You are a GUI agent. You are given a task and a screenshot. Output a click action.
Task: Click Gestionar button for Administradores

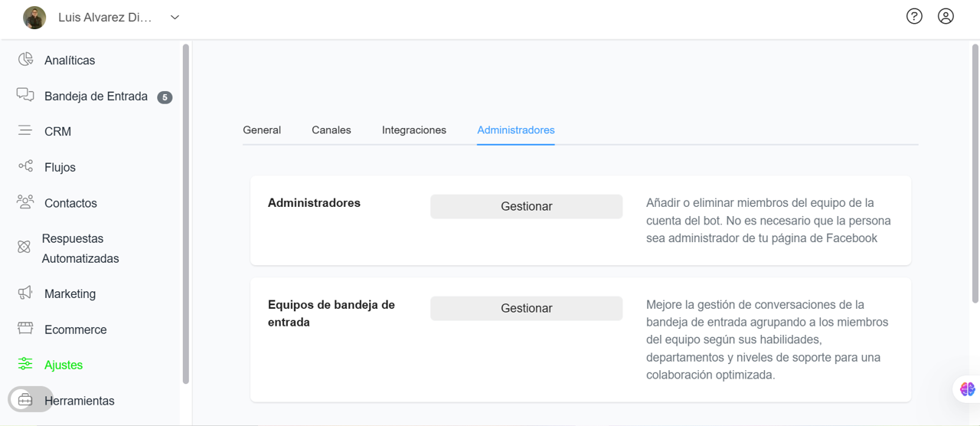coord(526,206)
